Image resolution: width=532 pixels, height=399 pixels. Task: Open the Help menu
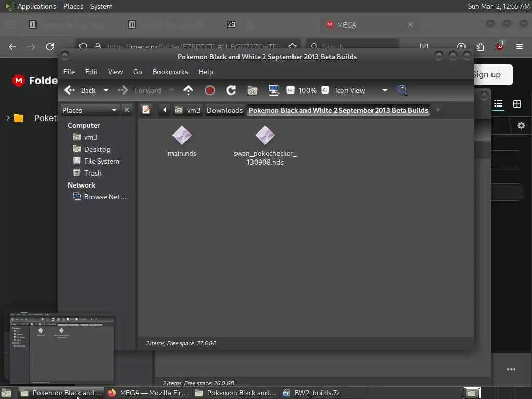[x=206, y=72]
